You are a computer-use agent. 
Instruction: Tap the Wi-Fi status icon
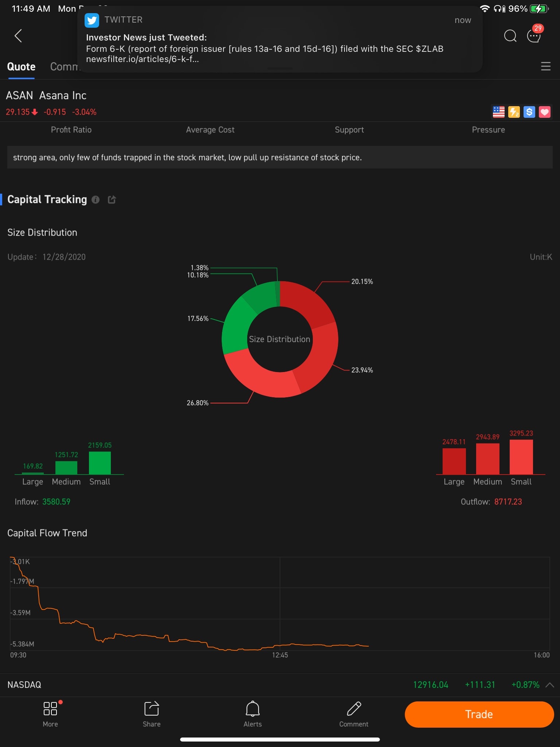tap(485, 9)
